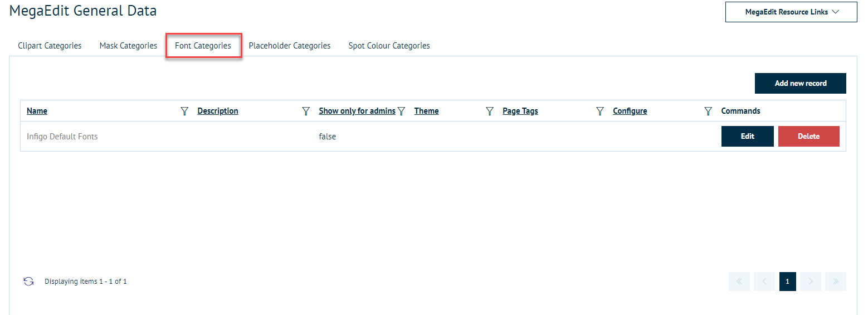
Task: Click the previous page arrow
Action: pos(764,282)
